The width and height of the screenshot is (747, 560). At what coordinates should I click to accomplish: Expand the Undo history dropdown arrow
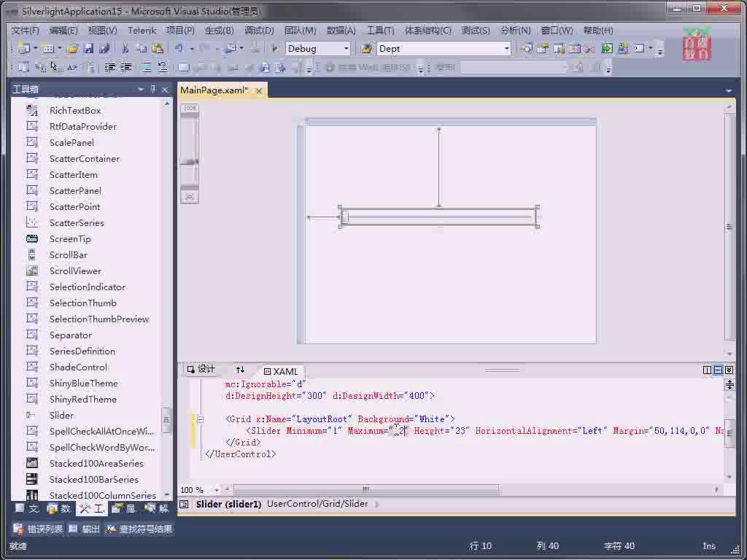point(192,48)
